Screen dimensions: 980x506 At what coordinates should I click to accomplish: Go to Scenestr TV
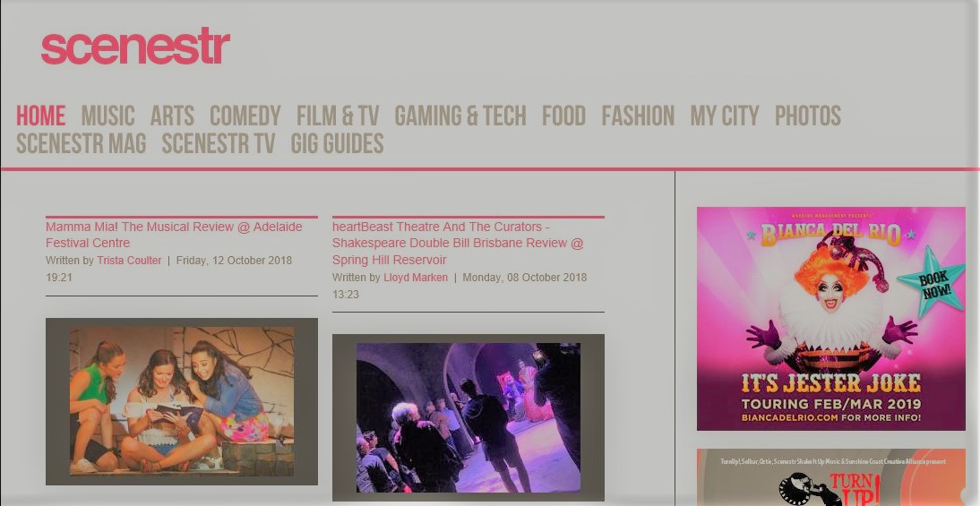click(x=218, y=144)
